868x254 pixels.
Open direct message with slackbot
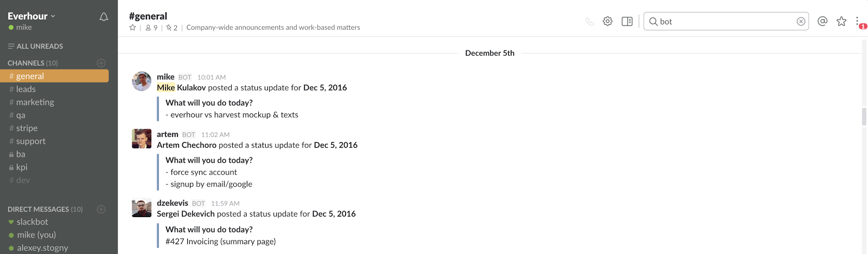[32, 221]
